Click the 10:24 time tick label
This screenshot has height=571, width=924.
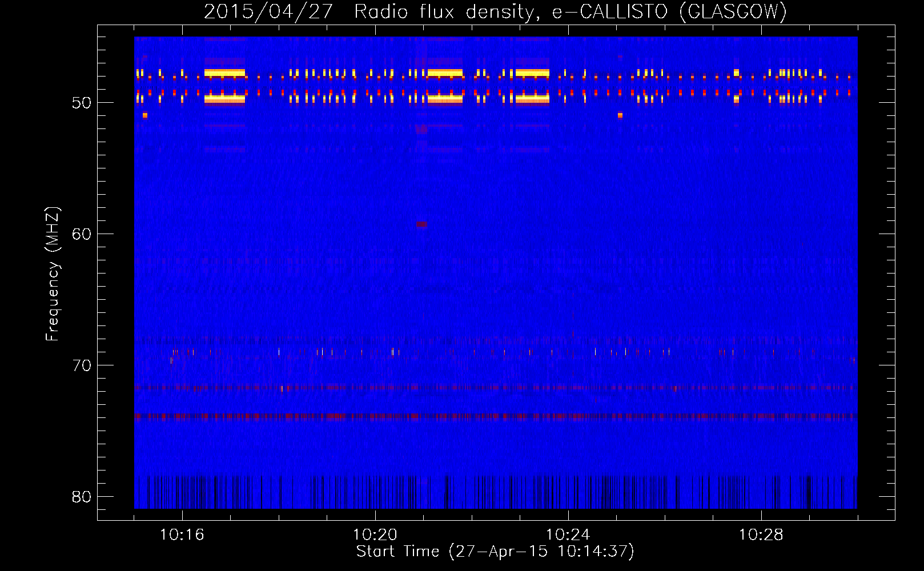pos(568,534)
